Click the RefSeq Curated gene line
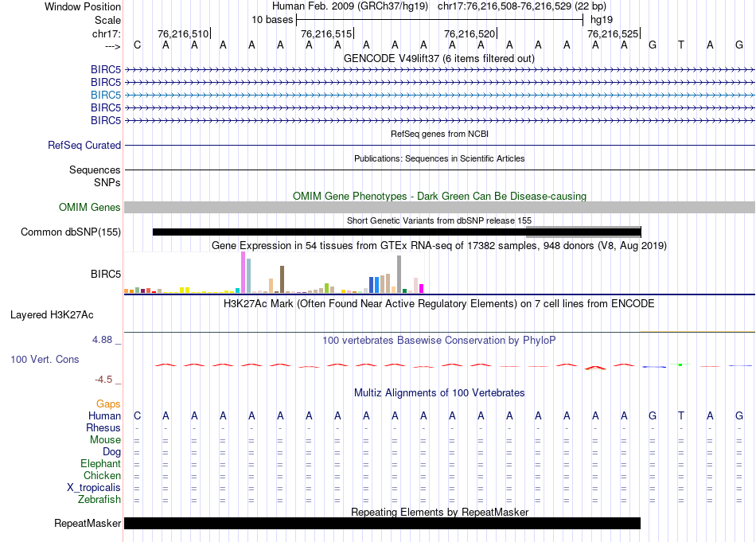 pyautogui.click(x=440, y=145)
